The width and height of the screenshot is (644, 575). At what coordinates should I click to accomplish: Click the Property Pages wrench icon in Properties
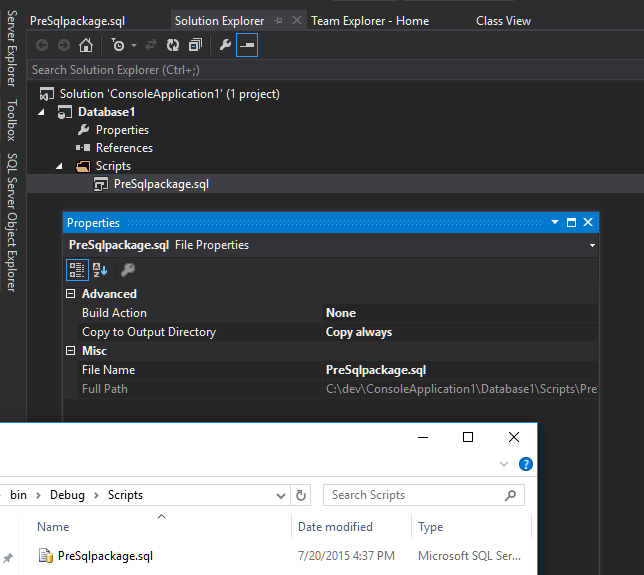pyautogui.click(x=128, y=269)
